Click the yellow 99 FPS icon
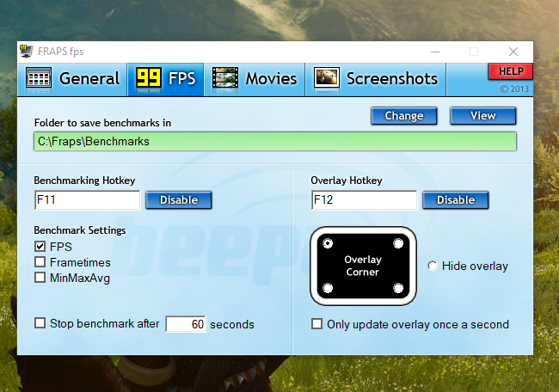This screenshot has width=559, height=392. 148,77
